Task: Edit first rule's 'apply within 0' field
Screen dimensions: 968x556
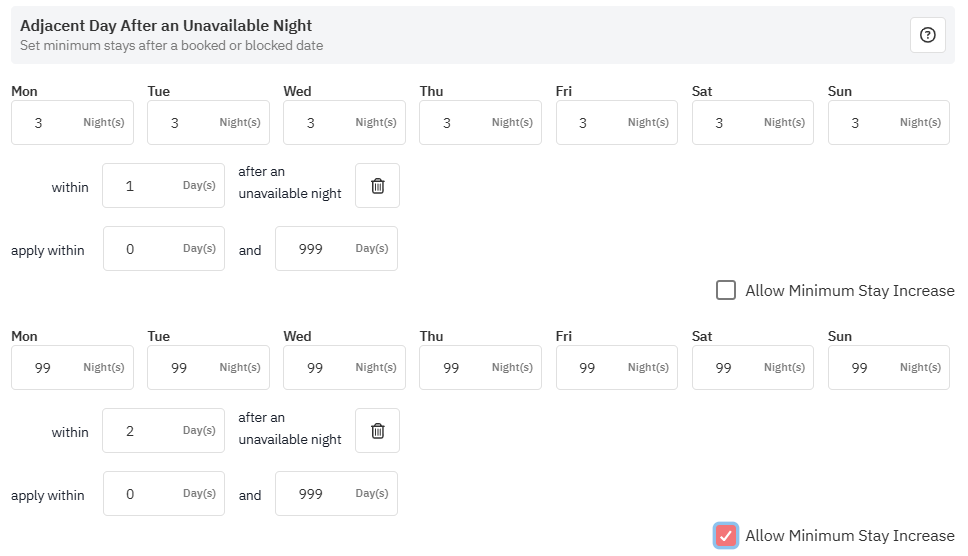Action: coord(164,249)
